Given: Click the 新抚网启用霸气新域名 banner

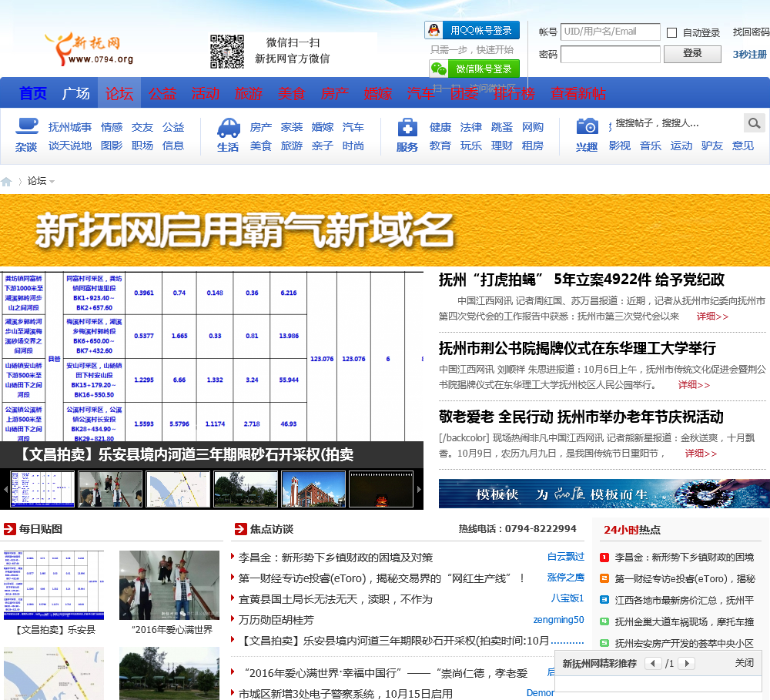Looking at the screenshot, I should pyautogui.click(x=385, y=230).
